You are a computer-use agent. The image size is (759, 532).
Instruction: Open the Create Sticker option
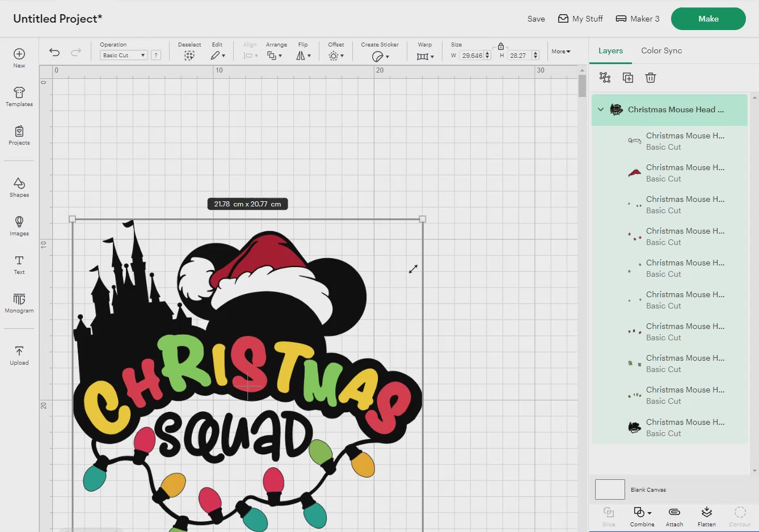coord(380,56)
